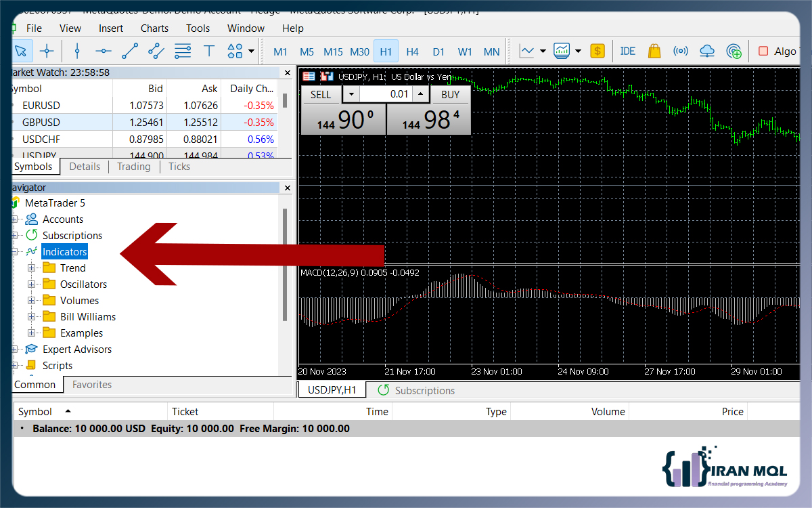Select the Expert Advisors tree item
This screenshot has height=508, width=812.
point(77,350)
